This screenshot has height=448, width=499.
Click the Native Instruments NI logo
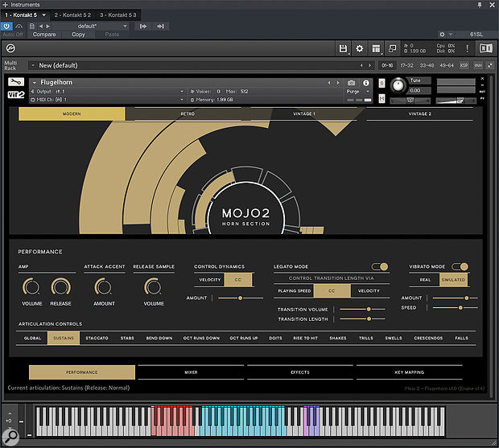click(485, 48)
